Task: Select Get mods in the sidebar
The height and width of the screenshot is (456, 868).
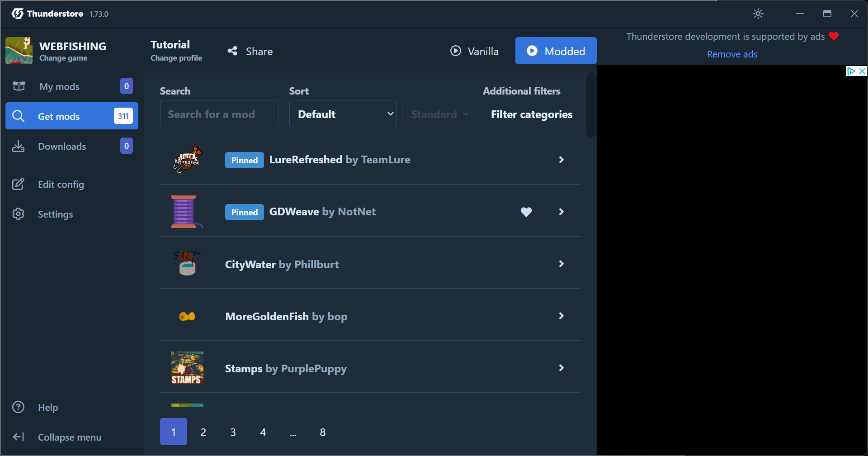Action: (x=72, y=116)
